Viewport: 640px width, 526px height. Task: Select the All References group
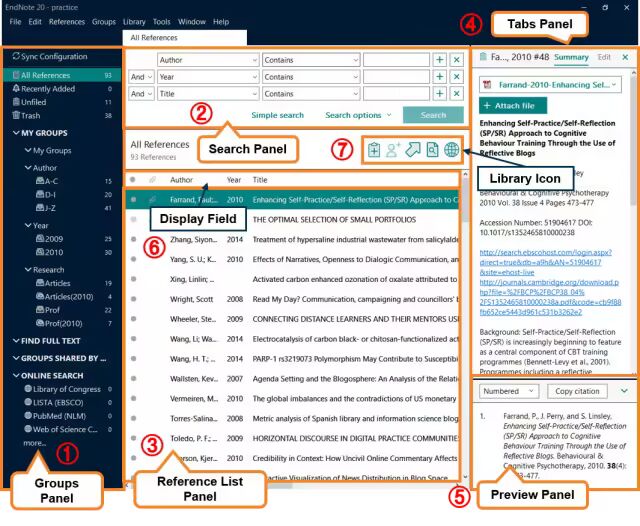pos(62,75)
